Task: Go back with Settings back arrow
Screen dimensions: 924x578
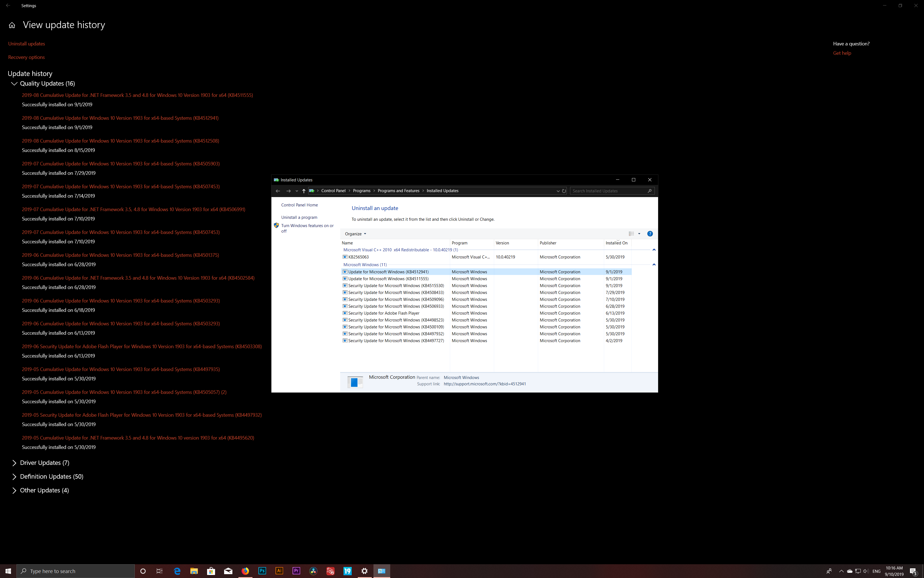Action: pyautogui.click(x=8, y=5)
